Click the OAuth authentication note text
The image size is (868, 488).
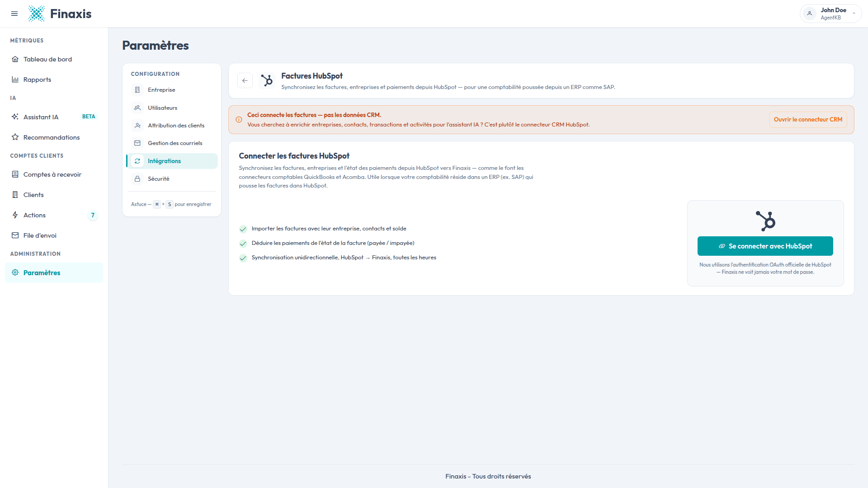[765, 268]
